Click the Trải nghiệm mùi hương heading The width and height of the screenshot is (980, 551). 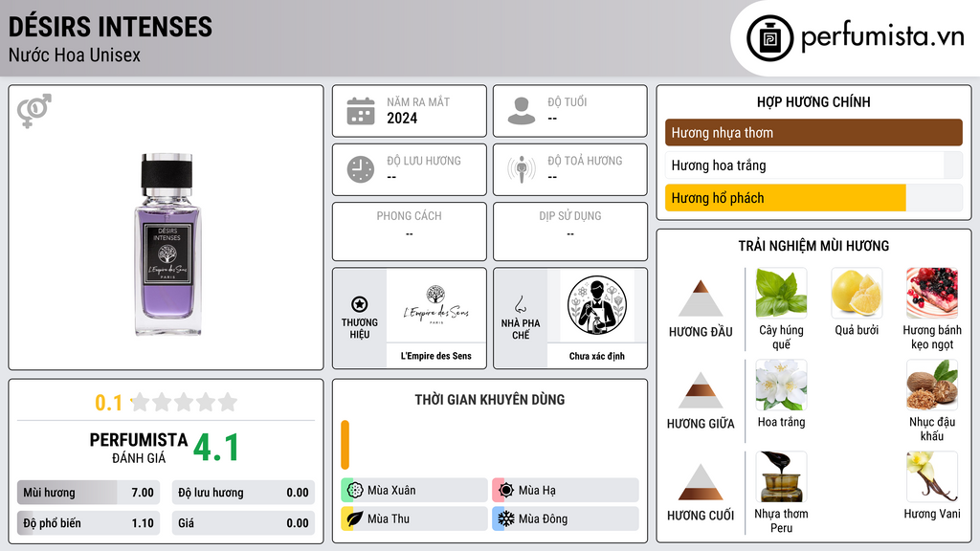point(813,246)
